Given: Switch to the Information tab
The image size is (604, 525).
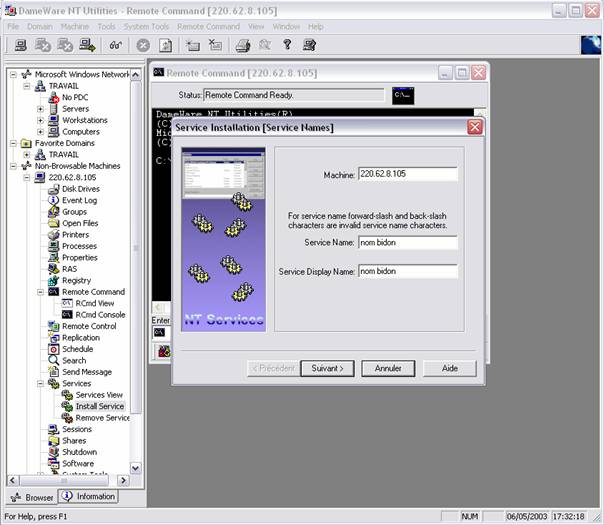Looking at the screenshot, I should click(x=89, y=496).
